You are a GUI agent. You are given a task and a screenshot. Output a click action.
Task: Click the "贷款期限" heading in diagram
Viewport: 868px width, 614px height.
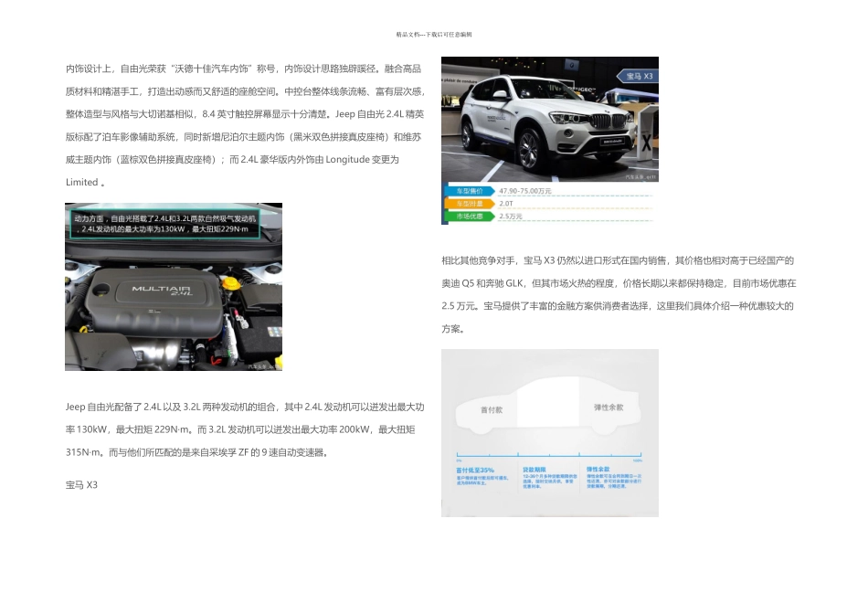point(535,470)
